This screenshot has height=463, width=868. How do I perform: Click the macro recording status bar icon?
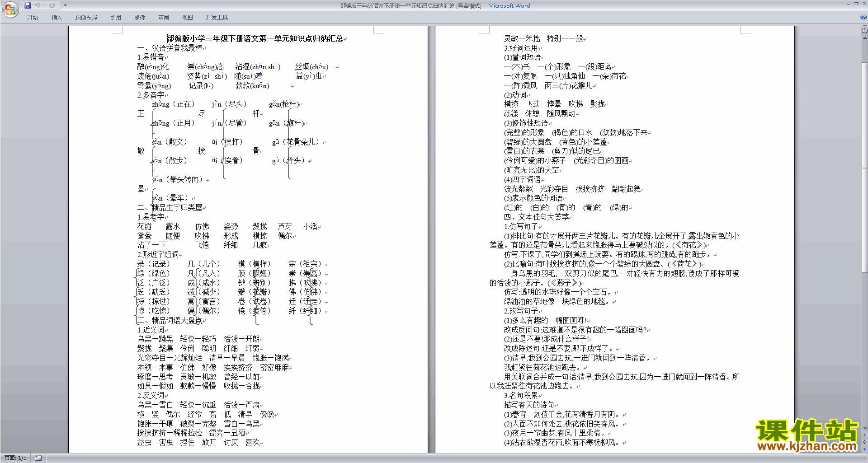38,458
